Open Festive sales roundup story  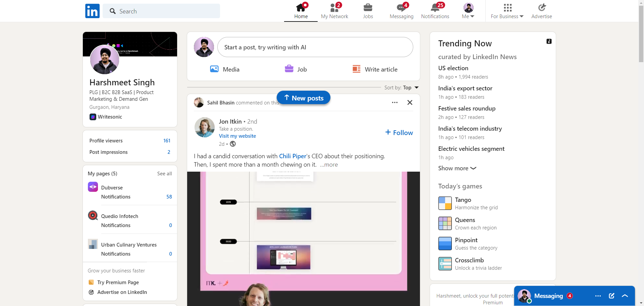[x=467, y=108]
